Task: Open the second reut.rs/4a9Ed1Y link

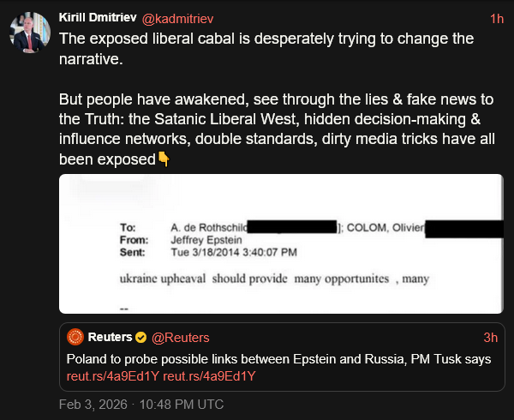Action: pyautogui.click(x=210, y=376)
